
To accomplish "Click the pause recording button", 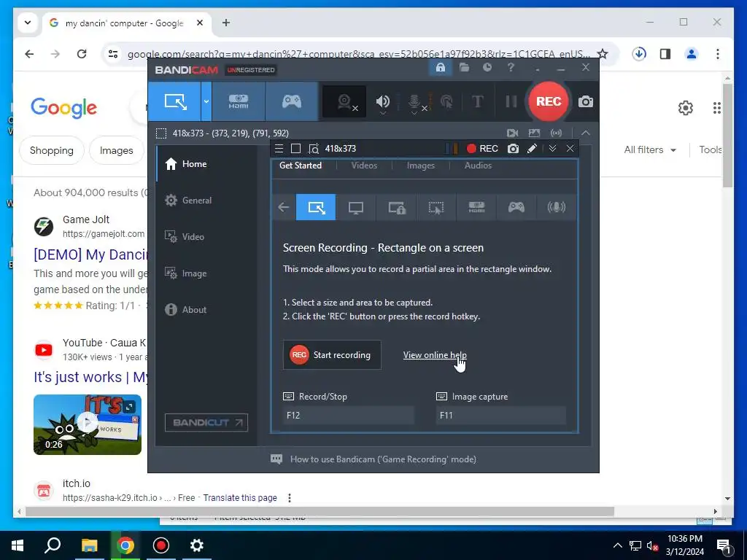I will (x=511, y=101).
